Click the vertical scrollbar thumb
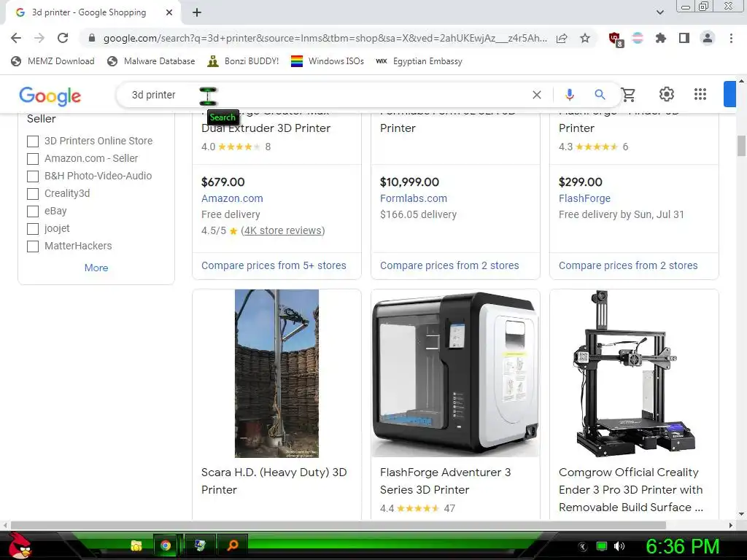 (741, 146)
